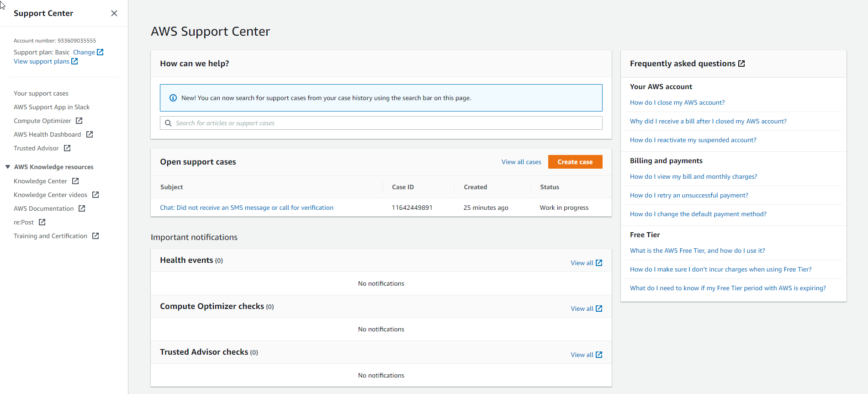Click external link icon beside View support plans
The height and width of the screenshot is (394, 868).
[74, 61]
